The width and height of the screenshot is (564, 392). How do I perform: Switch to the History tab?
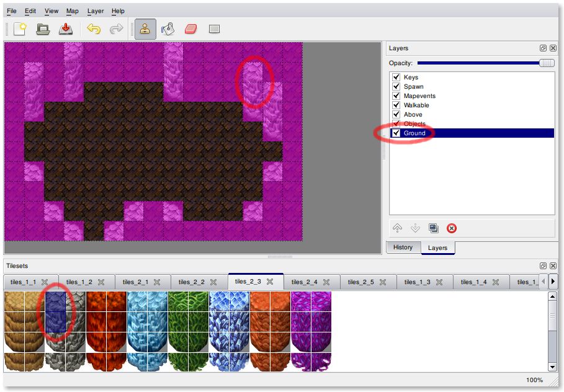(x=403, y=247)
